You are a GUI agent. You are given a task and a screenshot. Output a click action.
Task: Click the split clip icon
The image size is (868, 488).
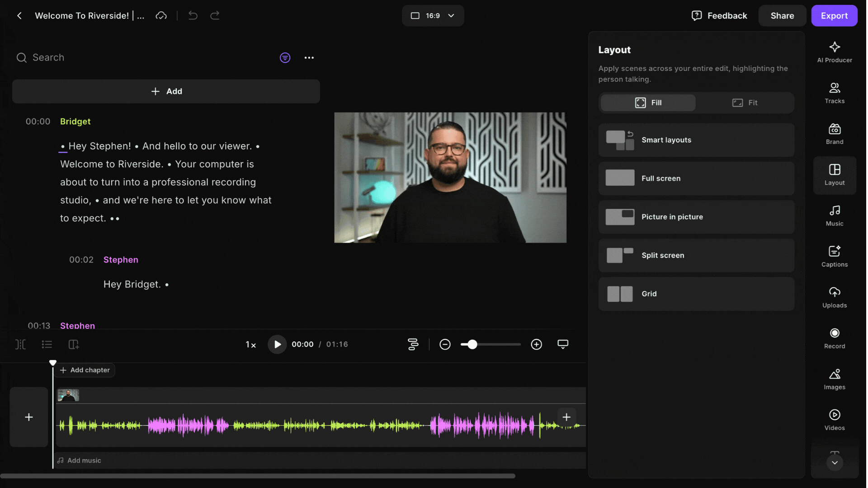point(20,344)
